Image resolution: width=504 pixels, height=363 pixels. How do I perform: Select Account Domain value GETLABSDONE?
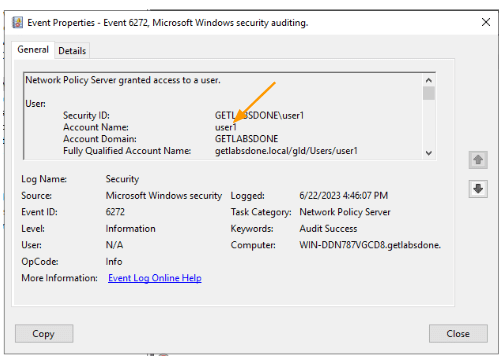click(x=246, y=139)
